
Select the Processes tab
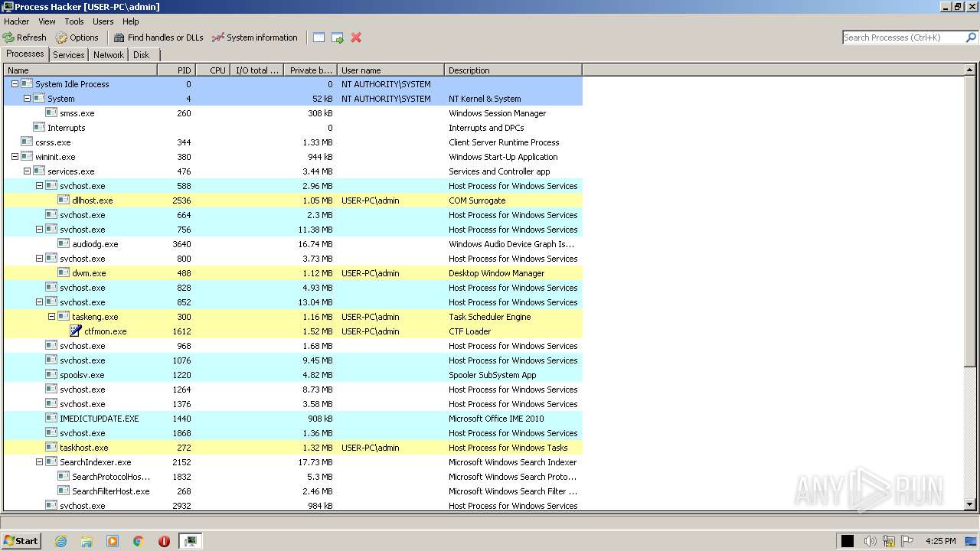tap(25, 54)
